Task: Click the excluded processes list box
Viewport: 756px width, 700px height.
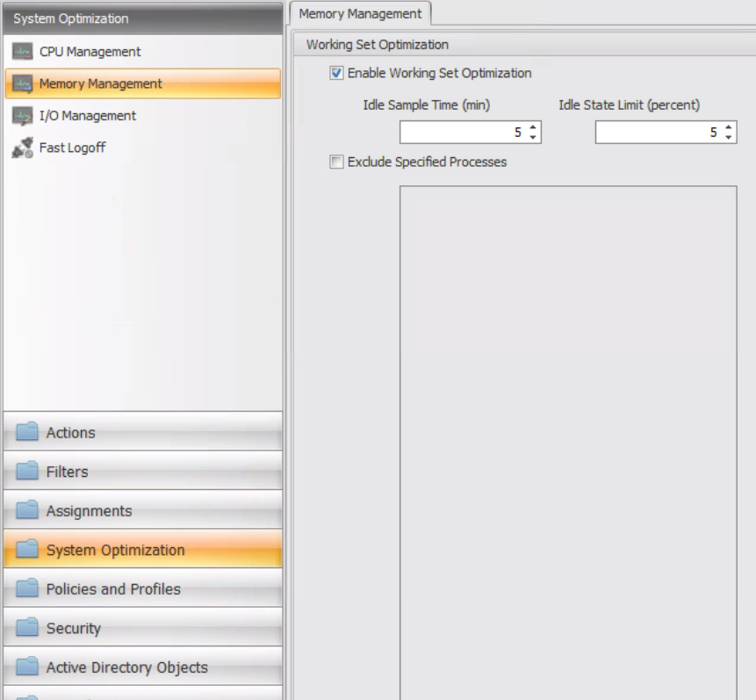Action: 568,443
